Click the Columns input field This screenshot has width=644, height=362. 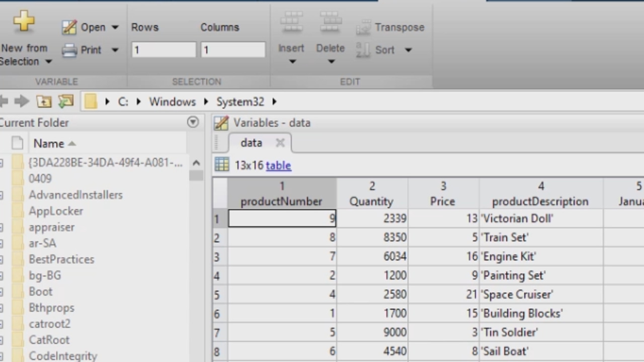[x=232, y=50]
